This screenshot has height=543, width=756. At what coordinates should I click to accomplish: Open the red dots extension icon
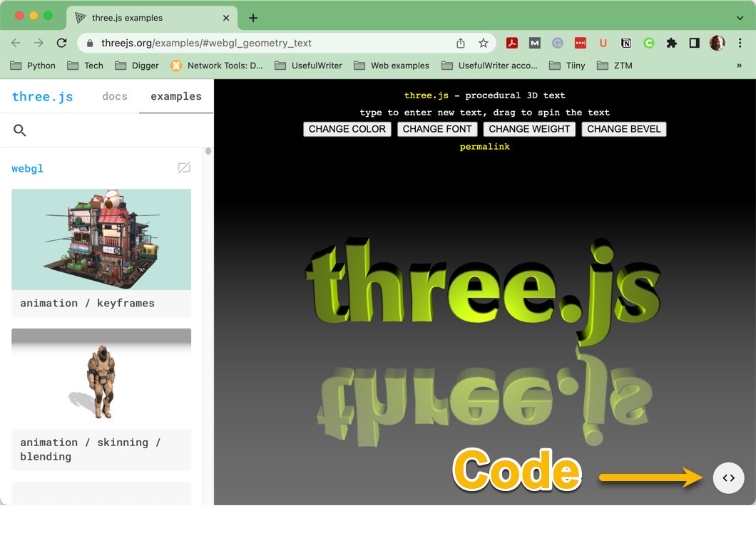[x=580, y=43]
